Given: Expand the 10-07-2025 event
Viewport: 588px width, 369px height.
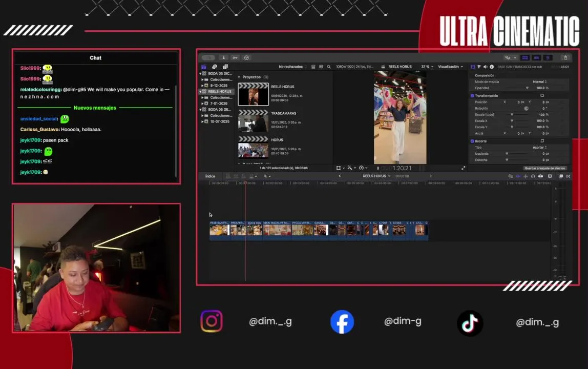Looking at the screenshot, I should pyautogui.click(x=202, y=121).
